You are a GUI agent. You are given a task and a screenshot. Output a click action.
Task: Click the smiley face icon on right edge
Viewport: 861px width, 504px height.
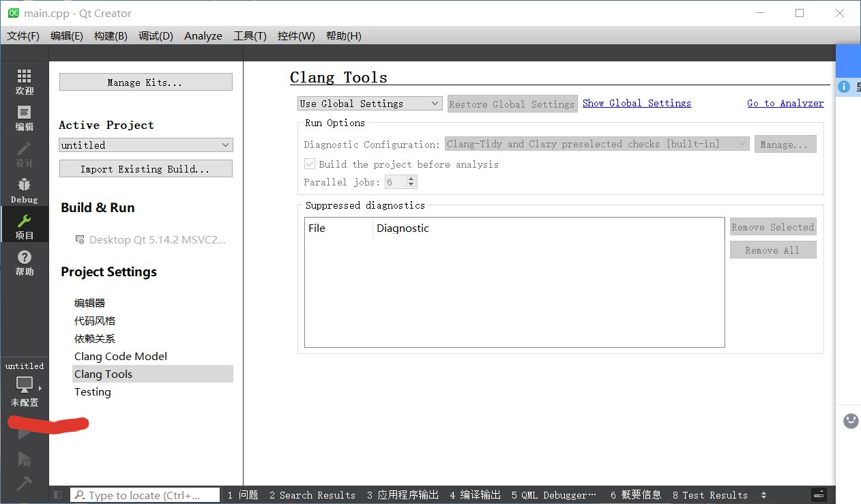point(851,421)
